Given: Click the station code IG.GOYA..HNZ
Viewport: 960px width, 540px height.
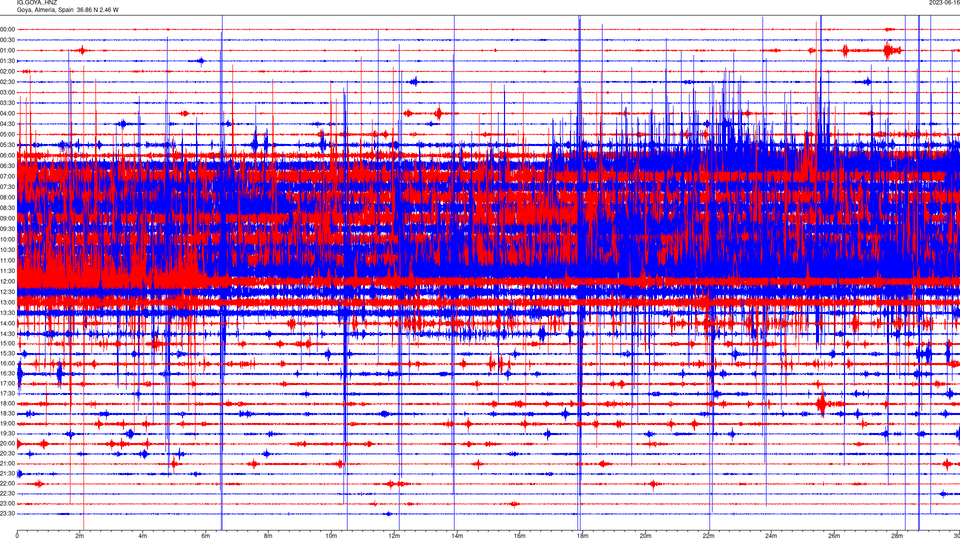Looking at the screenshot, I should [37, 2].
